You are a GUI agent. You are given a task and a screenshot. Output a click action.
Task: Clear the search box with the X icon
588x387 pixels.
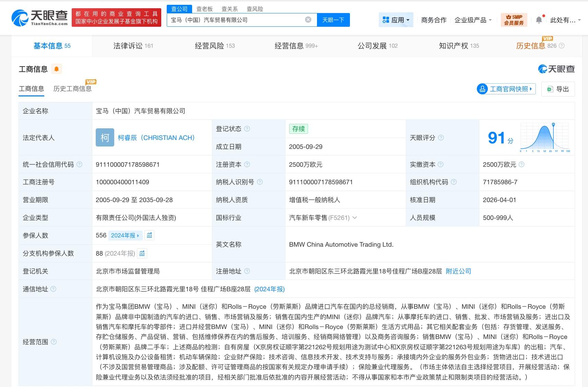308,20
